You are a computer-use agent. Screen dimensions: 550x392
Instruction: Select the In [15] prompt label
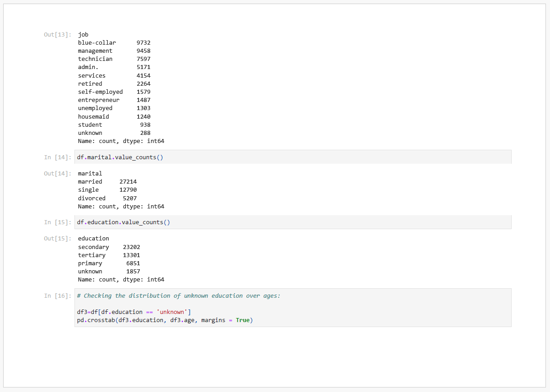coord(57,222)
